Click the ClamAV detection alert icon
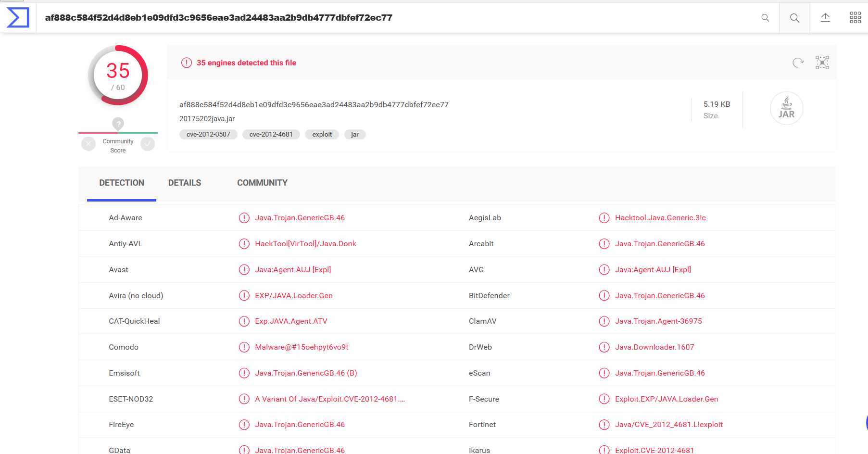The image size is (868, 454). click(x=604, y=321)
